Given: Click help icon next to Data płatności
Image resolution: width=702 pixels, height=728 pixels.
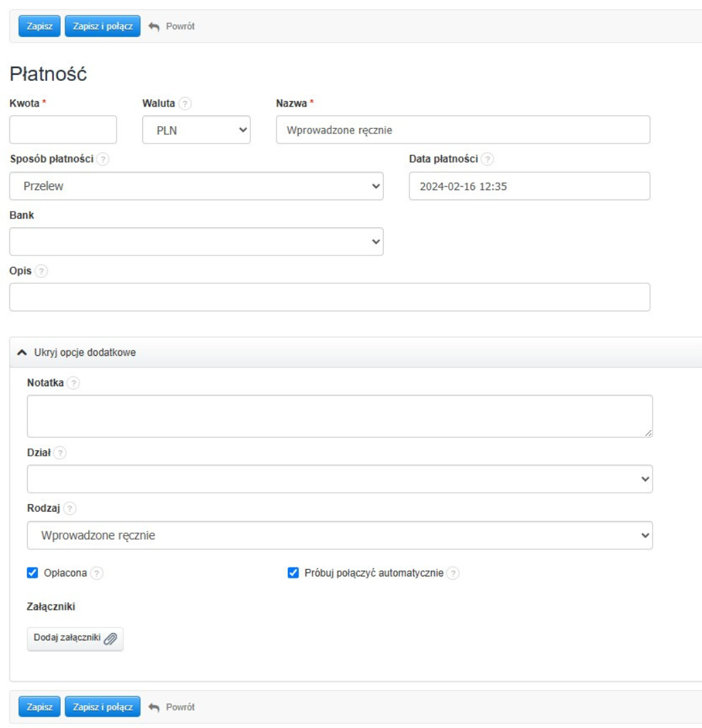Looking at the screenshot, I should (488, 159).
